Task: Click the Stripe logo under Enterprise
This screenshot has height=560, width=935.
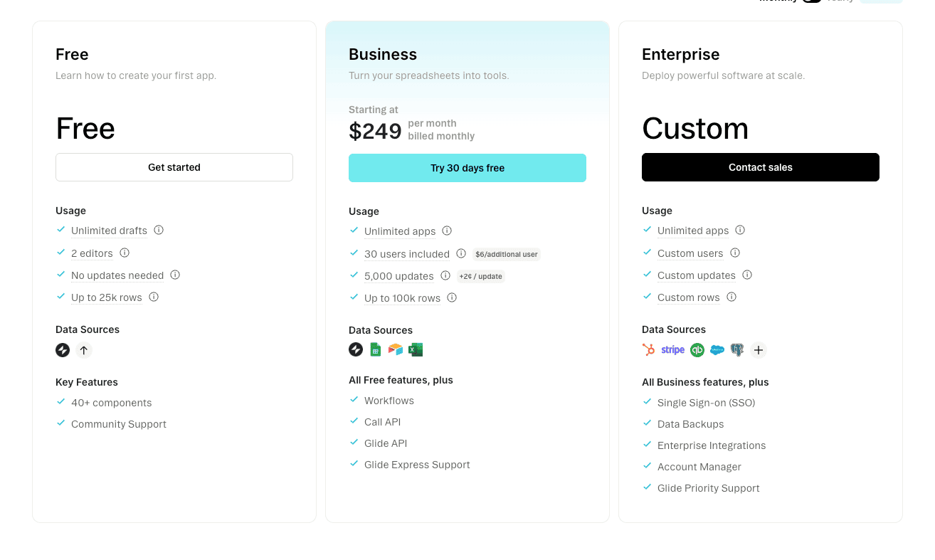Action: pos(672,349)
